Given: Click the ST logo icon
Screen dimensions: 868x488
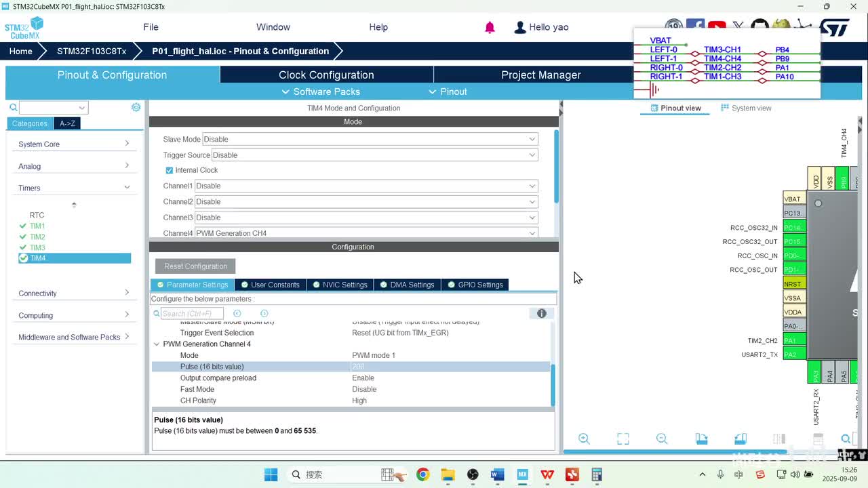Looking at the screenshot, I should [834, 28].
